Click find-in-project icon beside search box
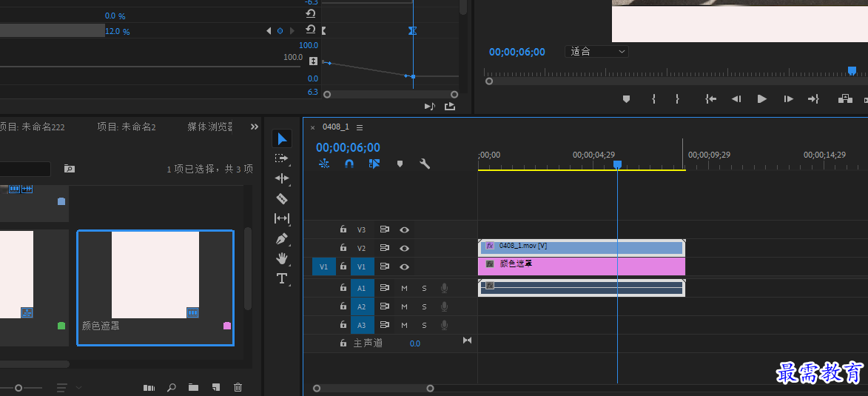This screenshot has height=396, width=868. tap(70, 168)
